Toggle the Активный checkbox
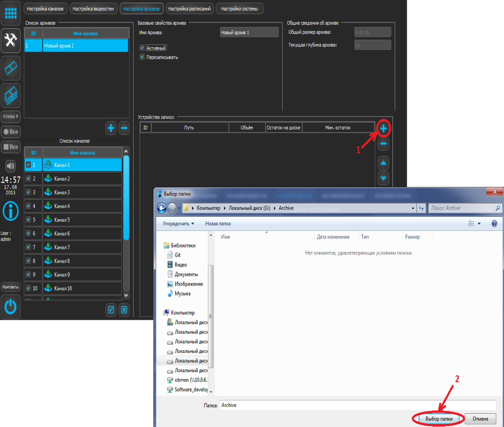 [x=142, y=48]
